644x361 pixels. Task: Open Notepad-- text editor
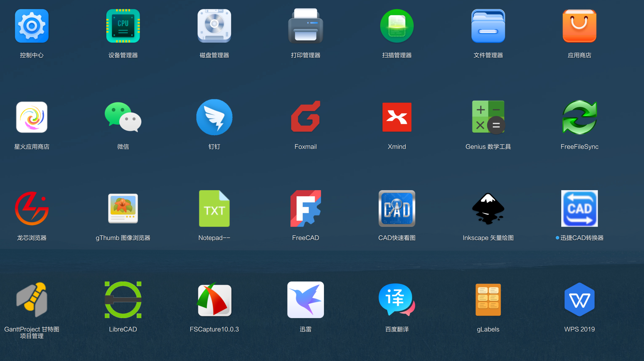(214, 208)
